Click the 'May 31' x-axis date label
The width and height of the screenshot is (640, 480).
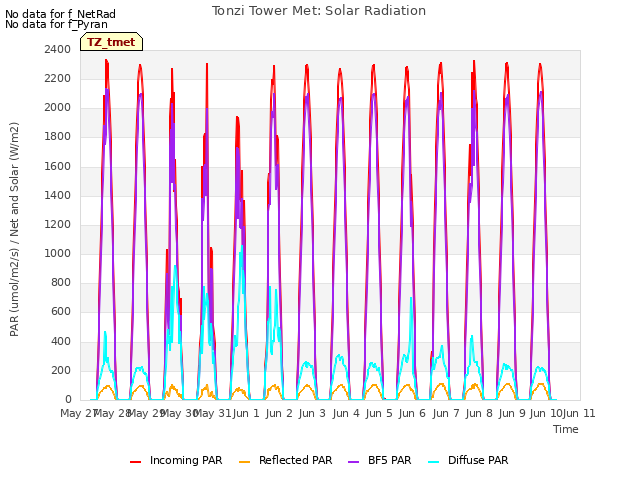(212, 413)
